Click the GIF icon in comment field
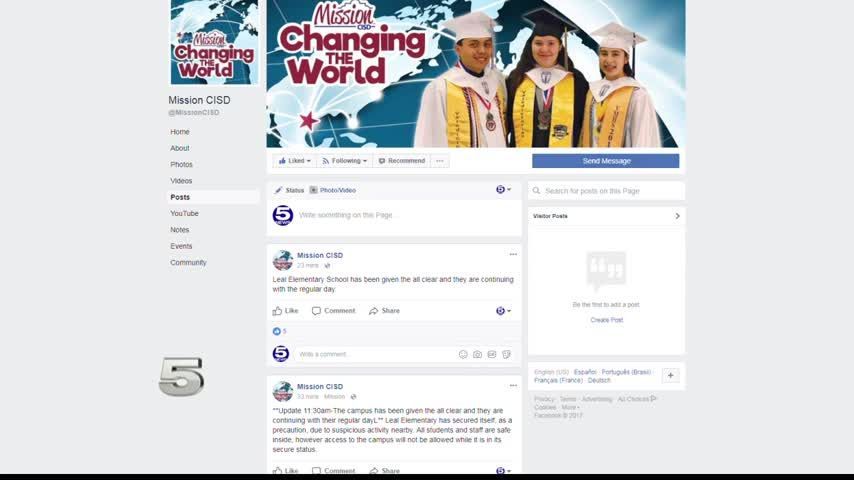 coord(492,354)
